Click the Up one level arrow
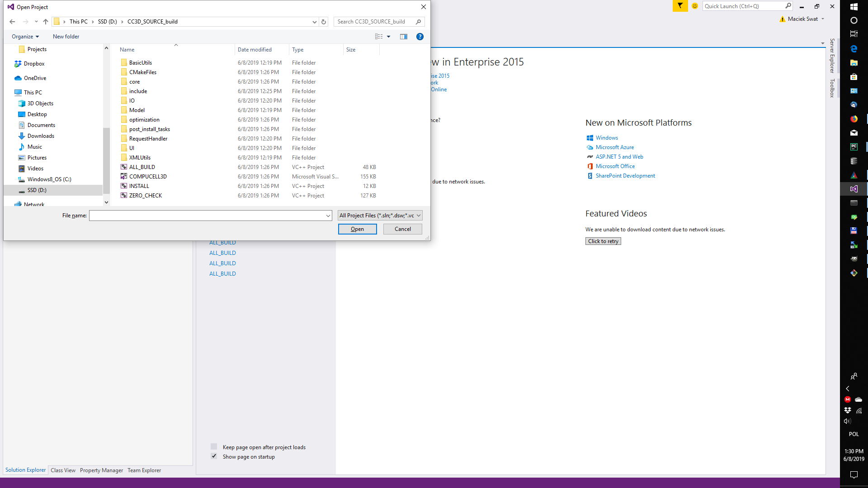Image resolution: width=868 pixels, height=488 pixels. point(46,22)
